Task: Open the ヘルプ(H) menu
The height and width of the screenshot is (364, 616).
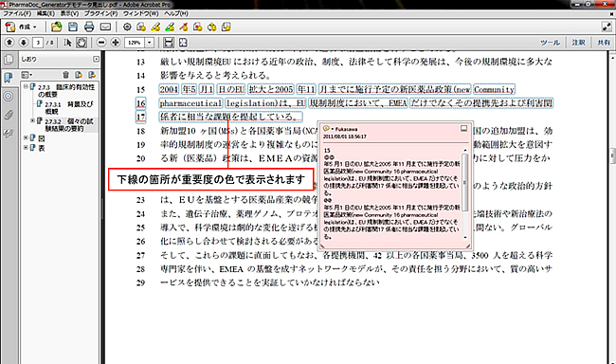Action: click(176, 13)
